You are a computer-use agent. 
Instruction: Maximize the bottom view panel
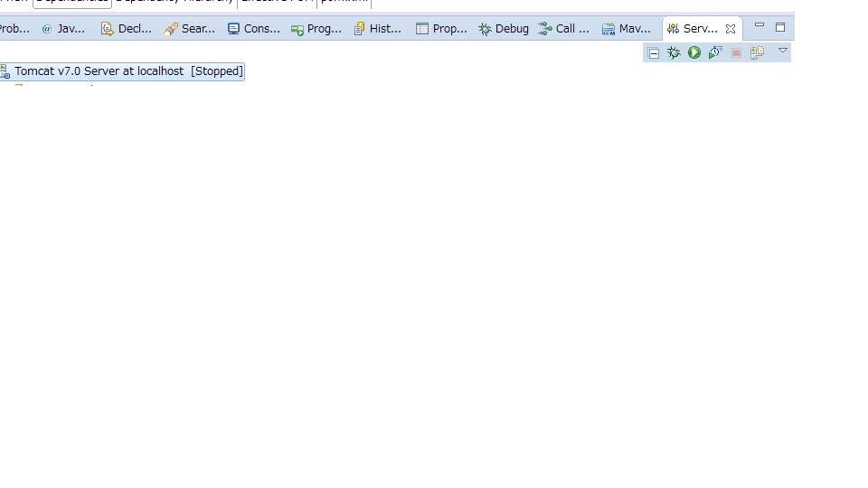[780, 27]
